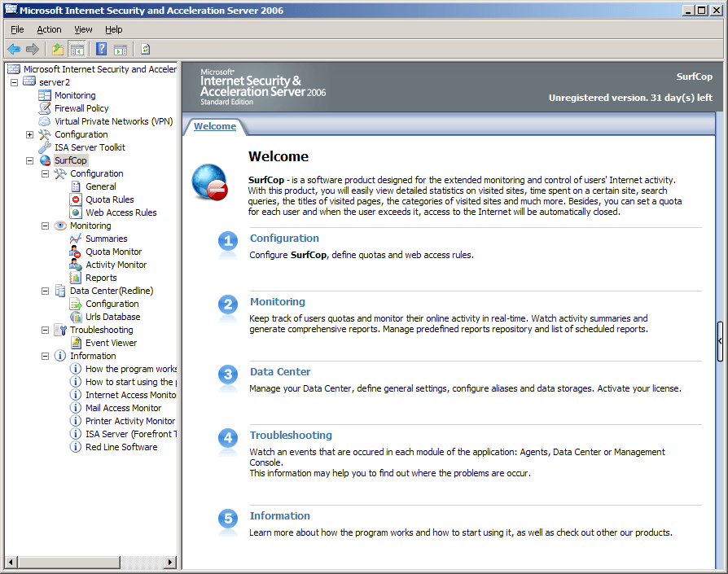The height and width of the screenshot is (574, 728).
Task: Open the Action menu
Action: tap(49, 28)
